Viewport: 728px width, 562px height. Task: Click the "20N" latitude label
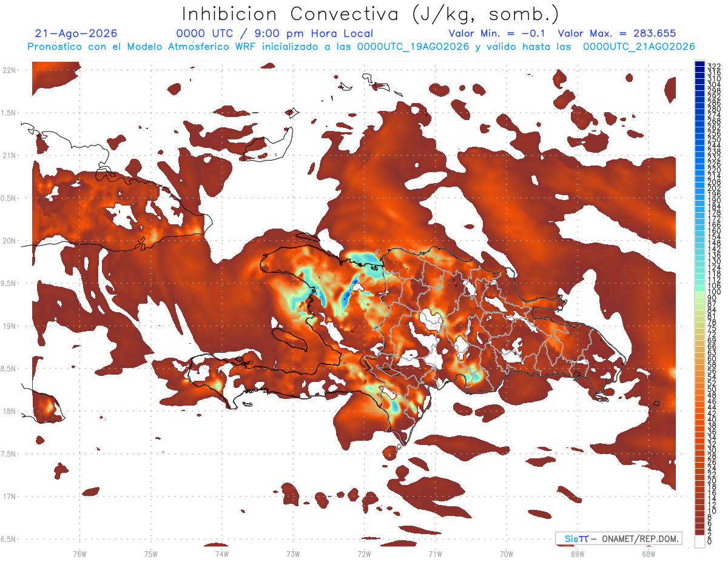coord(8,241)
